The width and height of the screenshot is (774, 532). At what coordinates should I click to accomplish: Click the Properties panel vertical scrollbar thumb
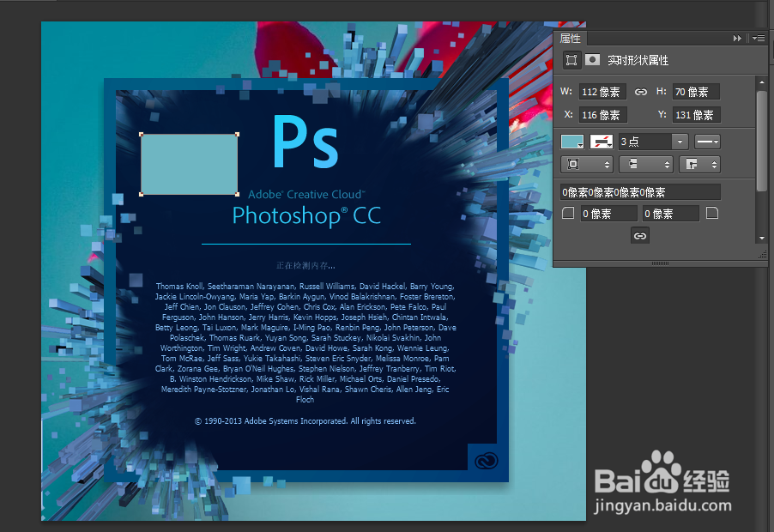pos(762,141)
